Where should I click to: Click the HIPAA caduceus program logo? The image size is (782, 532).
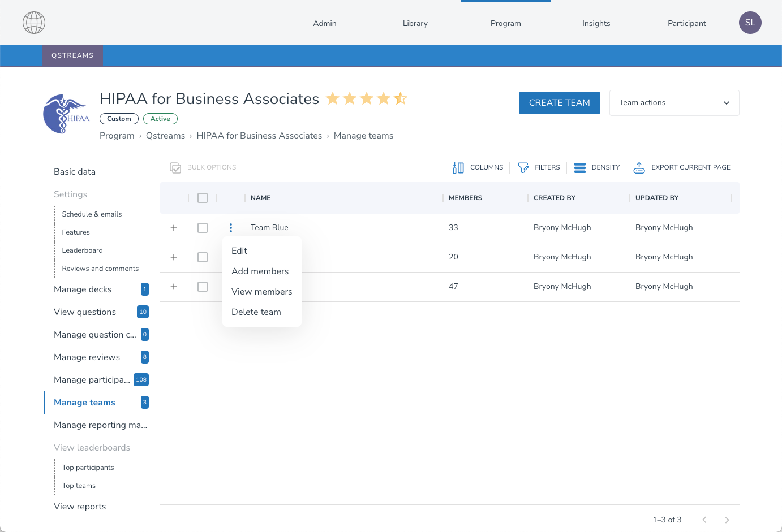point(66,114)
